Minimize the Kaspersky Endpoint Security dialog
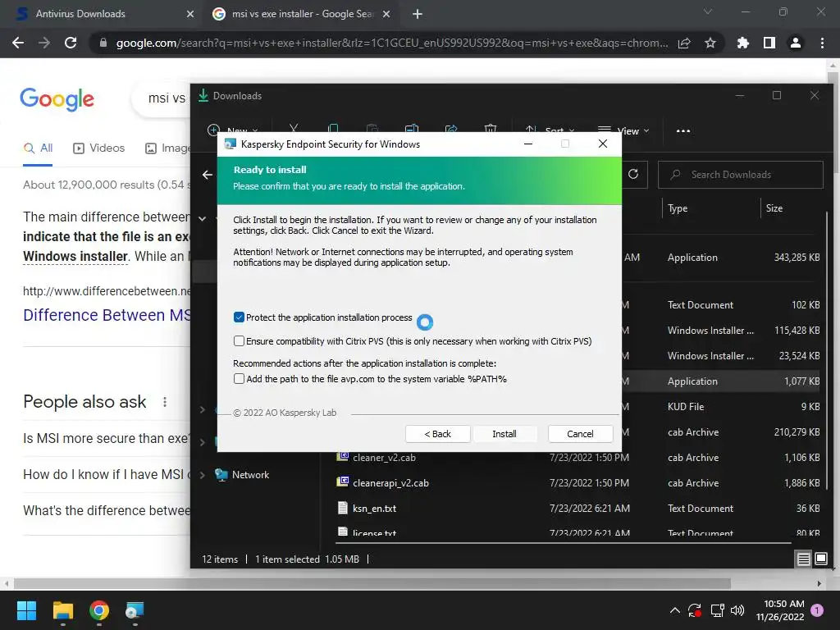 (528, 144)
